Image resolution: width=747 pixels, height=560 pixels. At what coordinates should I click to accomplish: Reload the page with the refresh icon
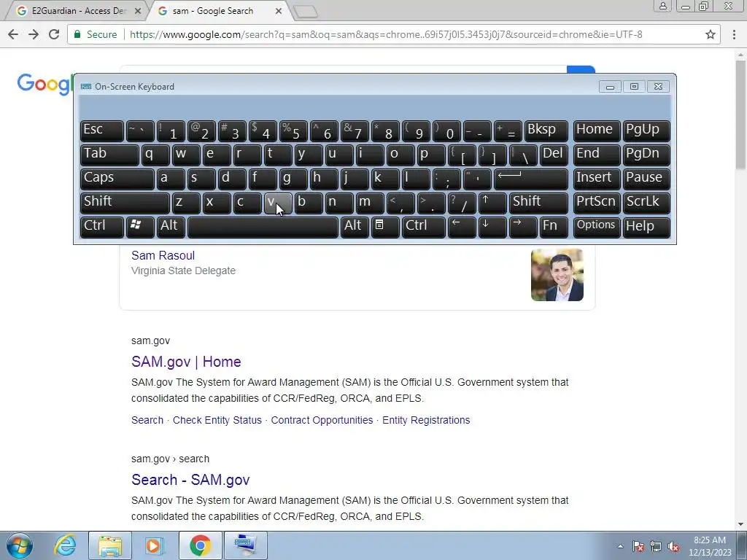[54, 34]
